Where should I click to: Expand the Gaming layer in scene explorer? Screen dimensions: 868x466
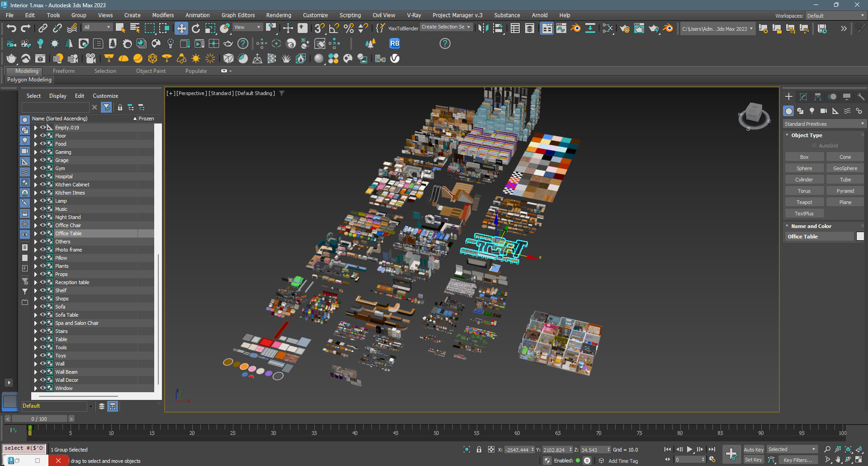tap(36, 152)
